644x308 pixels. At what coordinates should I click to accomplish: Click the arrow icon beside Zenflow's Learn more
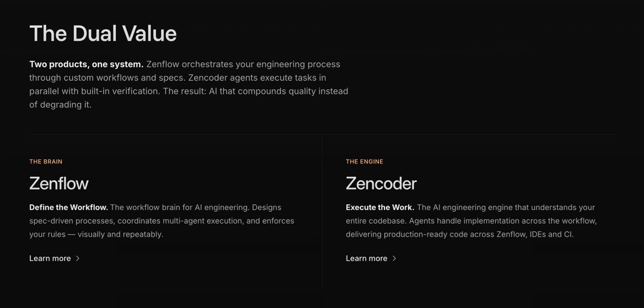pyautogui.click(x=78, y=259)
